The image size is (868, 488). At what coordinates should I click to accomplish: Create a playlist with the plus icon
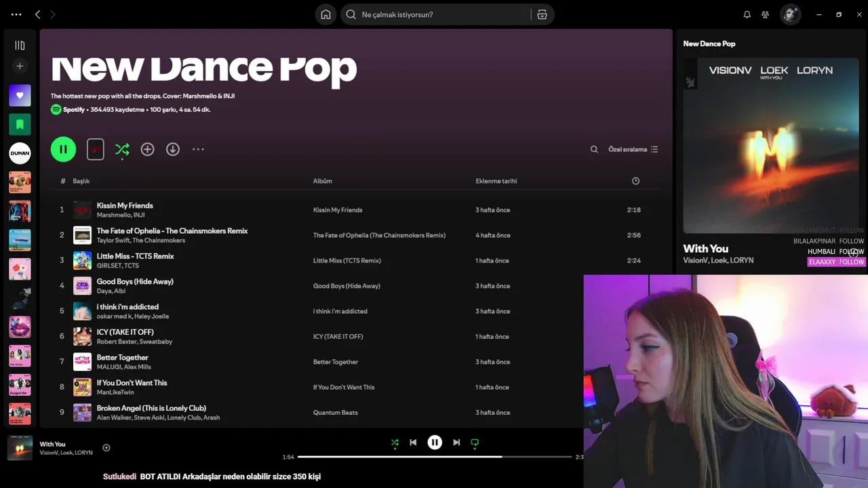[20, 66]
